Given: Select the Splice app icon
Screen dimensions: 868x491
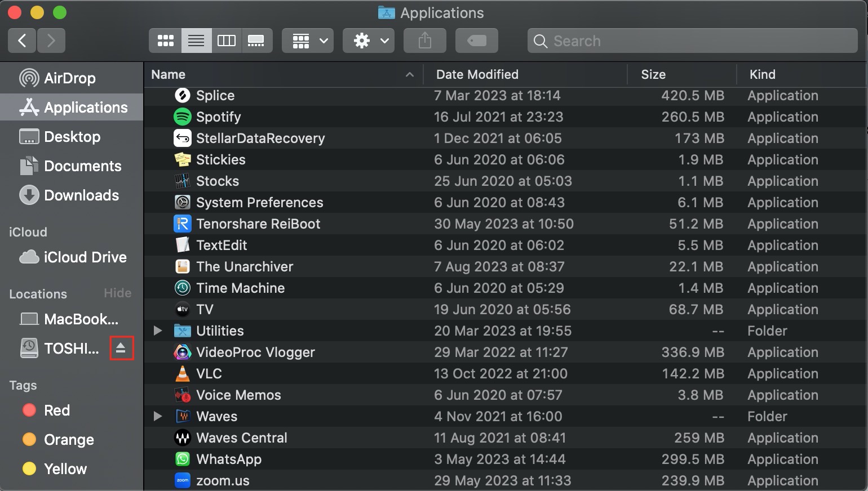Looking at the screenshot, I should click(182, 95).
